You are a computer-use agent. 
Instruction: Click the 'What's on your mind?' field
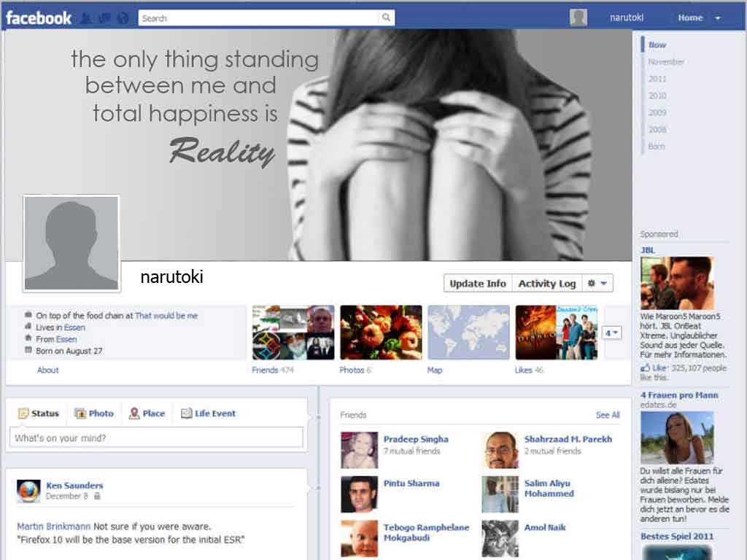pos(156,438)
